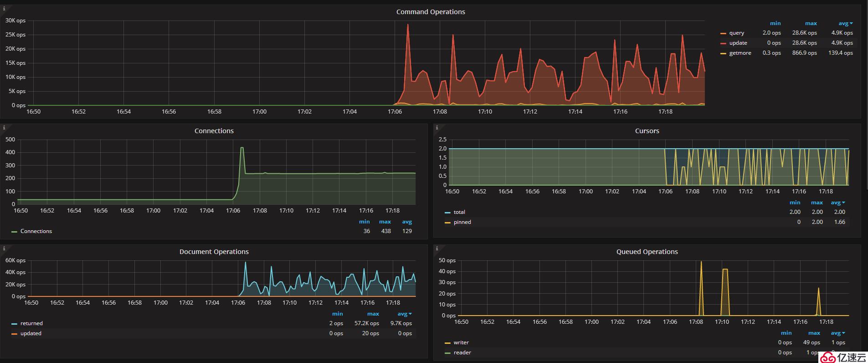
Task: Click the getmore legend color swatch
Action: pos(723,53)
